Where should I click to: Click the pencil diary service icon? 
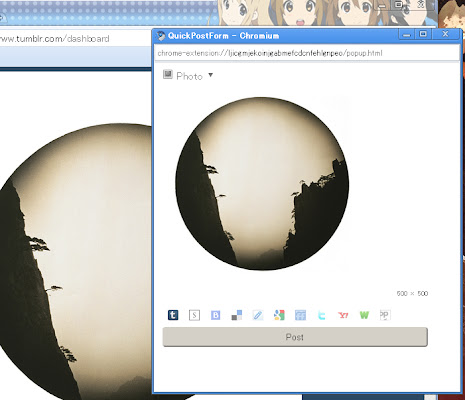click(x=258, y=315)
